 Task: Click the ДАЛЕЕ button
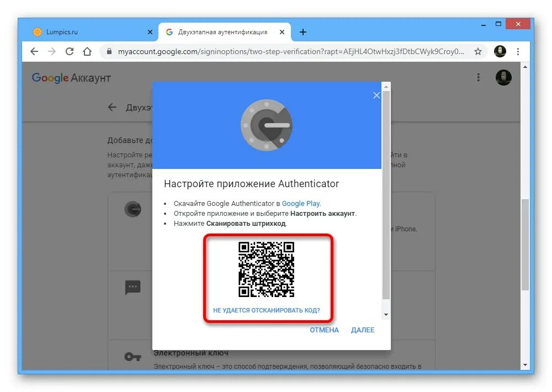[363, 330]
